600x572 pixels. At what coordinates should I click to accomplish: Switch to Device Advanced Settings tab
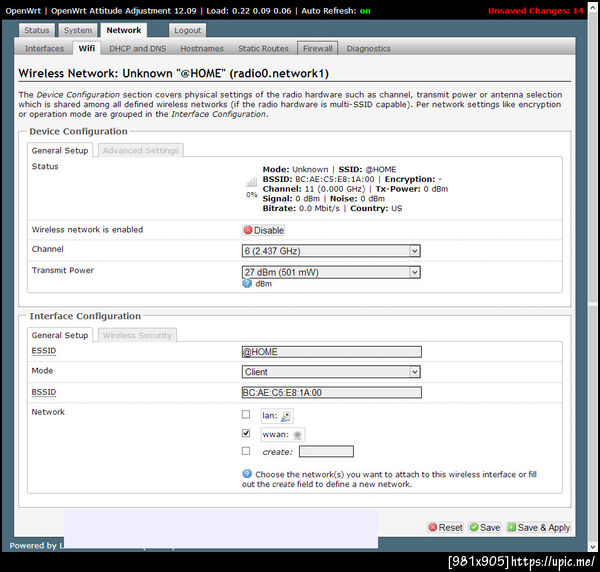(x=141, y=150)
